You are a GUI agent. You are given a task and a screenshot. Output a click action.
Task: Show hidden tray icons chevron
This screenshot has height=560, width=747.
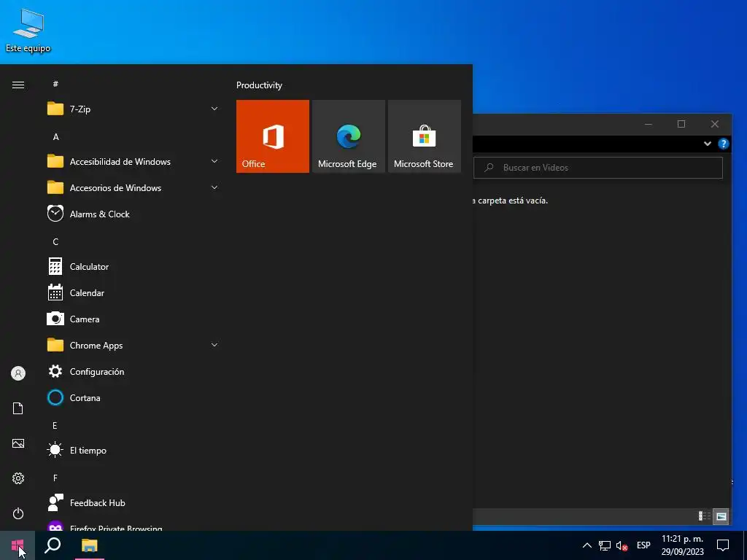coord(587,545)
